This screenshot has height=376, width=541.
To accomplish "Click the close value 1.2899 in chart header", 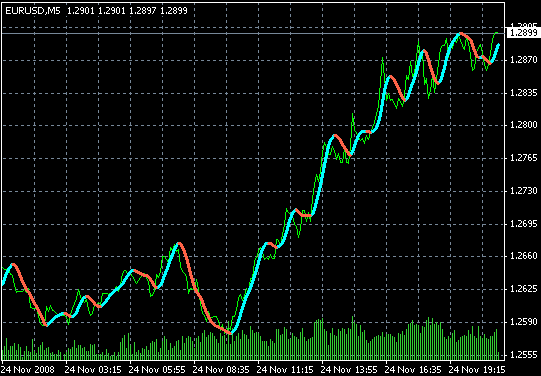I will pos(174,11).
